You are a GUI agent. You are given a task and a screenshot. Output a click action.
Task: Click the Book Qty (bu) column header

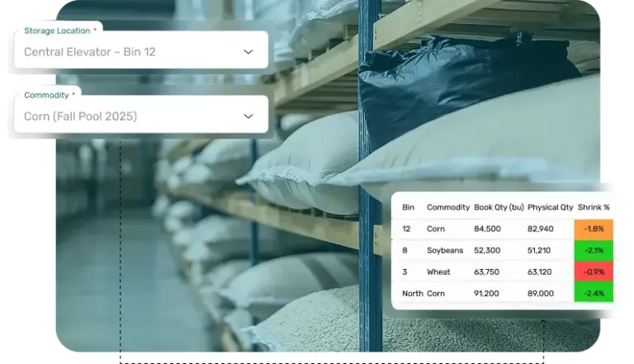pos(499,207)
